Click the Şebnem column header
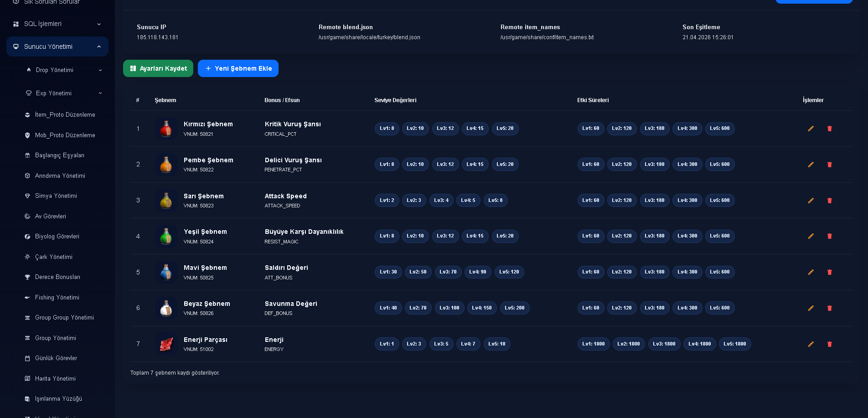 pyautogui.click(x=165, y=100)
